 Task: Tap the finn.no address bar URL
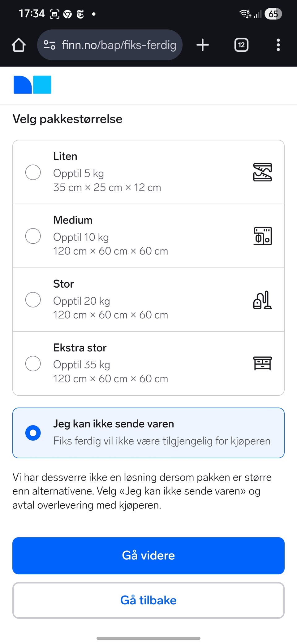[x=119, y=45]
